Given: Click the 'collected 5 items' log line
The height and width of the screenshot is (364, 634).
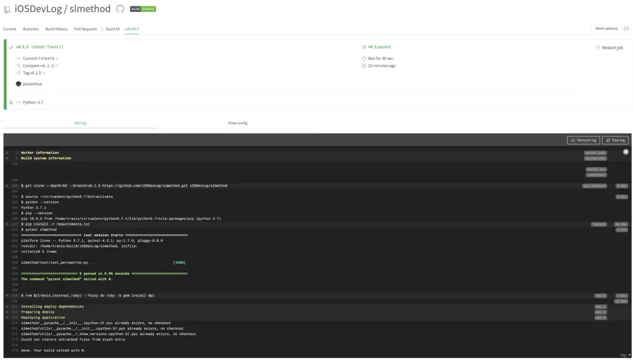Looking at the screenshot, I should pos(39,252).
